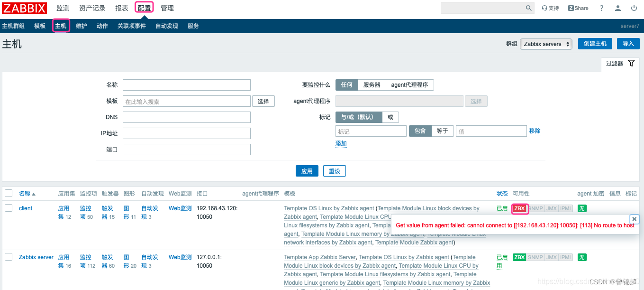Click SNMP badge in Zabbix server row
The image size is (644, 290).
click(x=535, y=257)
